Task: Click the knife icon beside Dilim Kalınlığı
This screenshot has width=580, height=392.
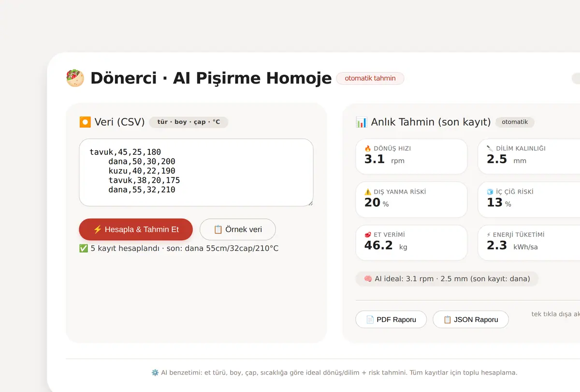Action: pos(490,148)
